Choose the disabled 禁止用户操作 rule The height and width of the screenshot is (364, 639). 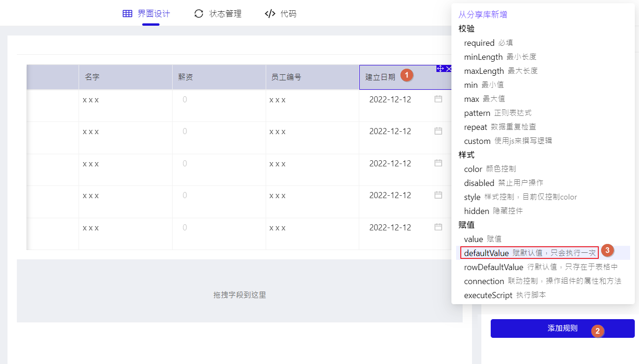coord(543,183)
